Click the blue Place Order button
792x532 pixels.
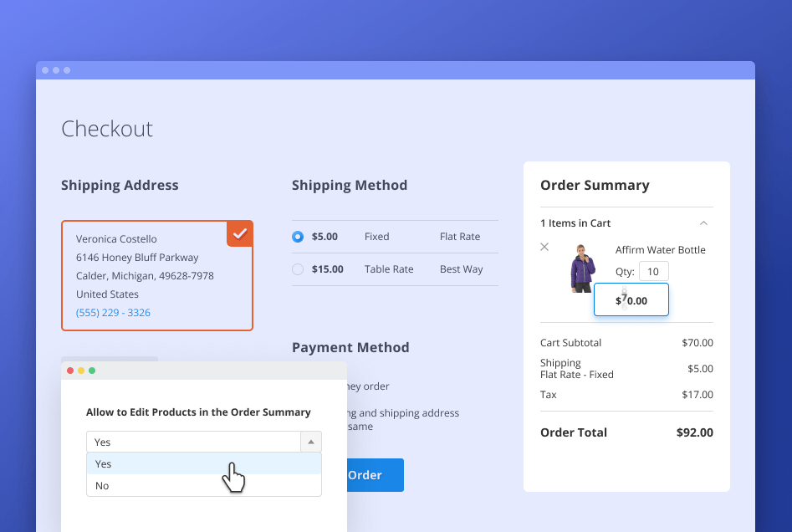point(366,474)
